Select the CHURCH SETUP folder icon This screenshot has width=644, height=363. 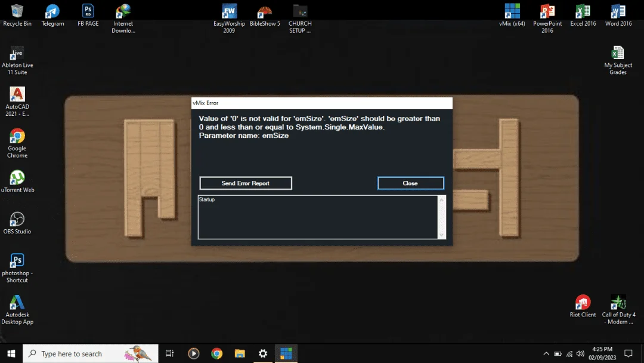pos(300,19)
